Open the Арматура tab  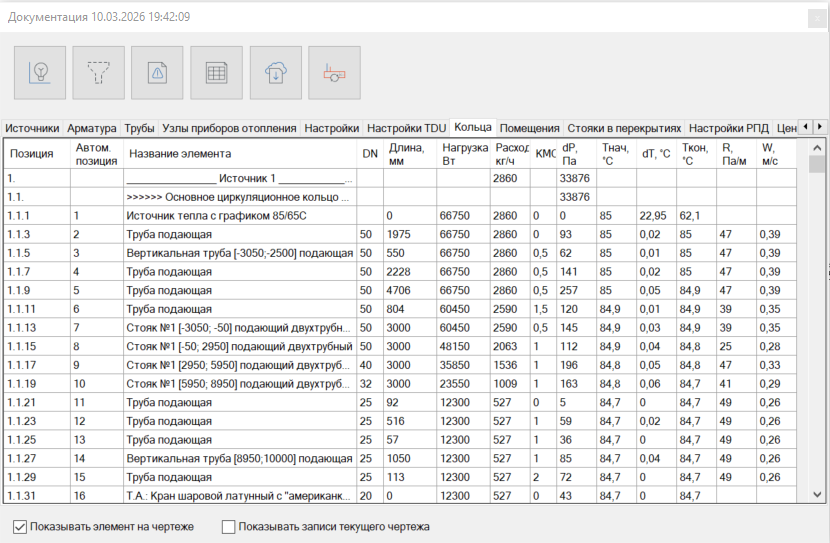92,129
